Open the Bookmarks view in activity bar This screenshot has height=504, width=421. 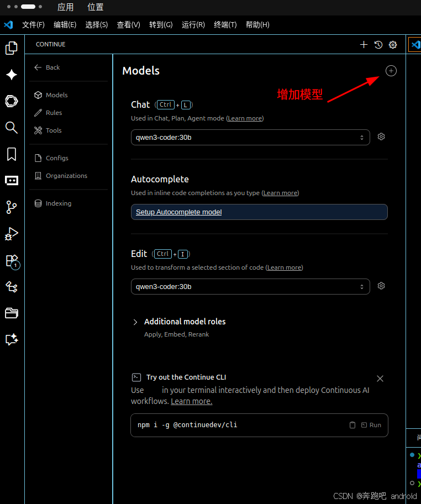point(12,154)
